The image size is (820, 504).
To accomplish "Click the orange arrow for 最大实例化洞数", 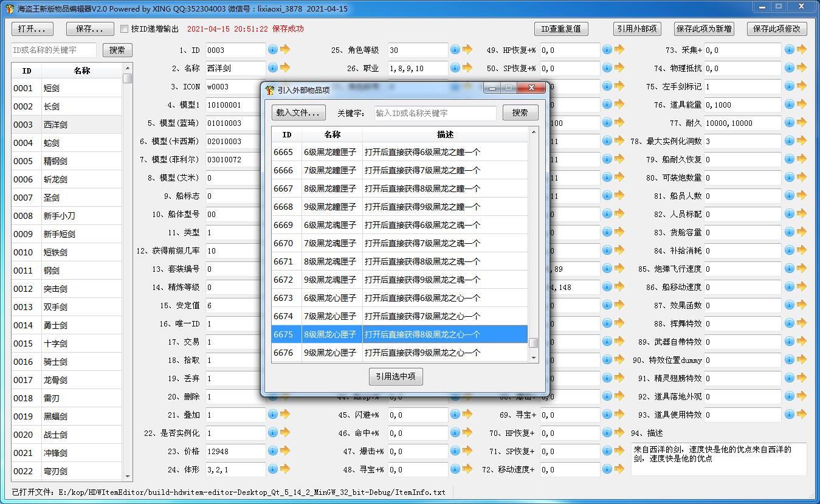I will (x=802, y=141).
